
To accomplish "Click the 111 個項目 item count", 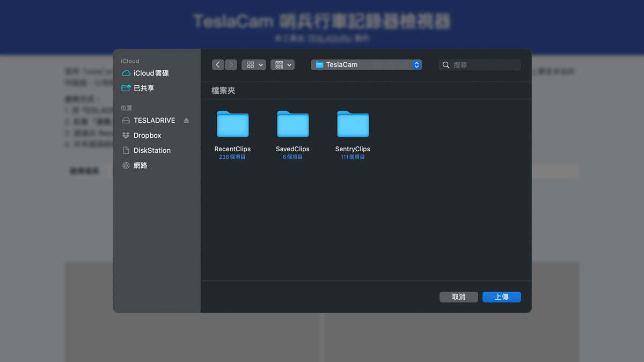I will click(x=353, y=157).
